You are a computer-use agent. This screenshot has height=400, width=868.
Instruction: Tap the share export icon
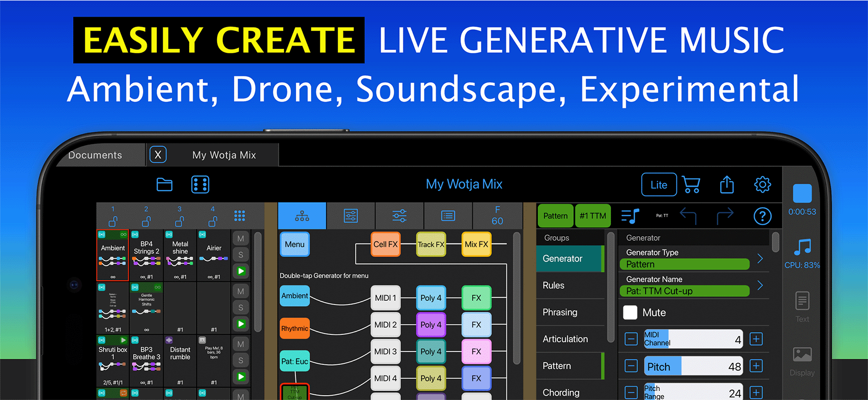coord(726,184)
